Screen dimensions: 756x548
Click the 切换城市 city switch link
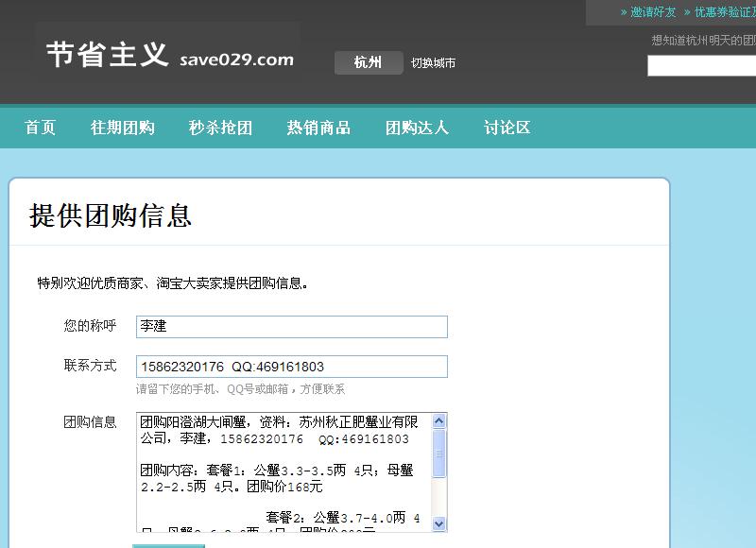coord(431,62)
